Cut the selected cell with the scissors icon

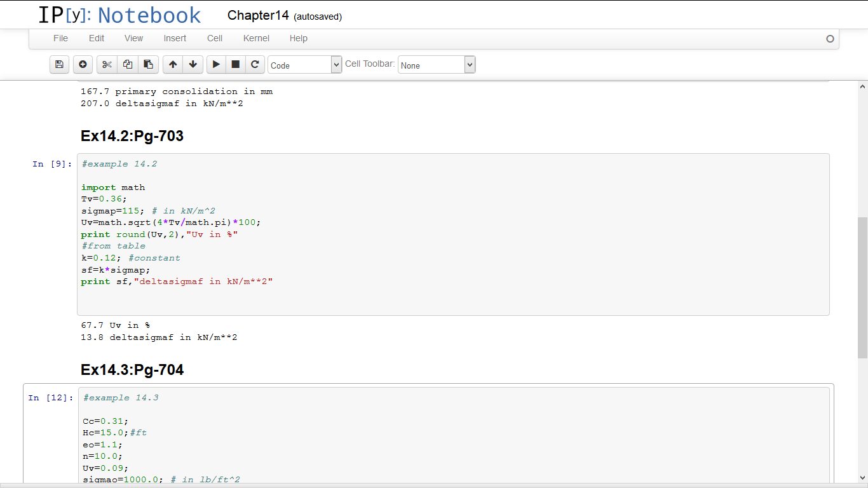click(x=107, y=64)
